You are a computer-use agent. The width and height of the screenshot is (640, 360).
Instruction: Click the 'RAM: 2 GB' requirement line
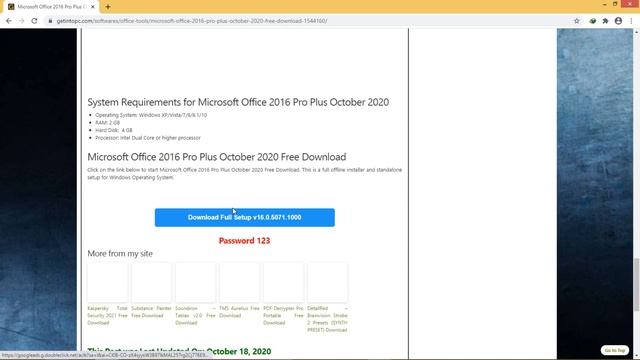point(108,122)
